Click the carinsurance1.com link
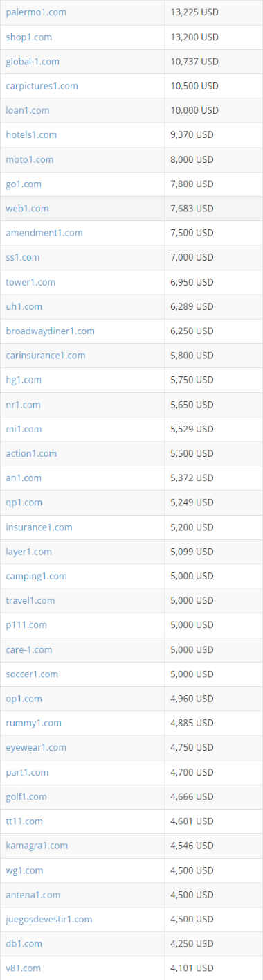Image resolution: width=263 pixels, height=980 pixels. [x=46, y=355]
